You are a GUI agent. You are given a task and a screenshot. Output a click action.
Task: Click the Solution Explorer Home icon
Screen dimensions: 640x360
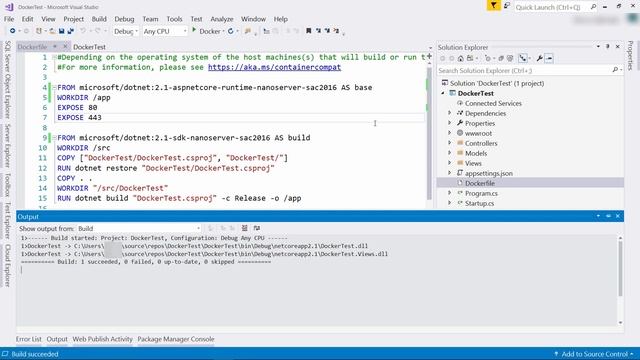(460, 58)
